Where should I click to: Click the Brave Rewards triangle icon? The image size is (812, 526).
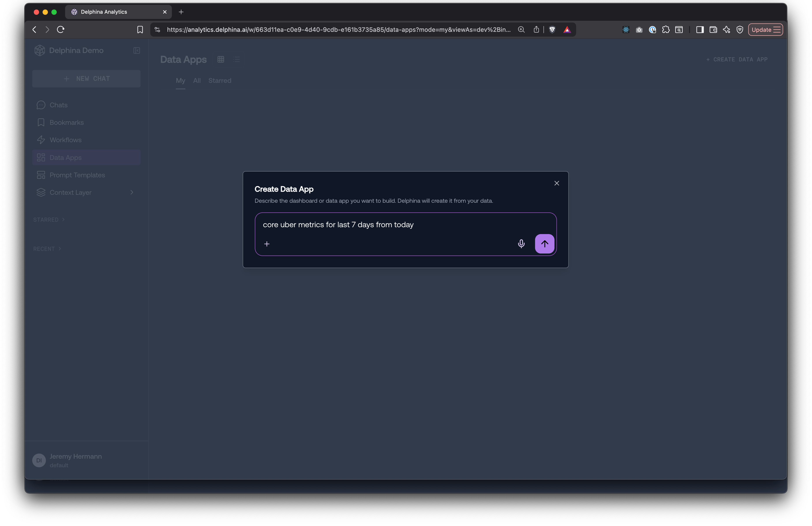tap(567, 30)
